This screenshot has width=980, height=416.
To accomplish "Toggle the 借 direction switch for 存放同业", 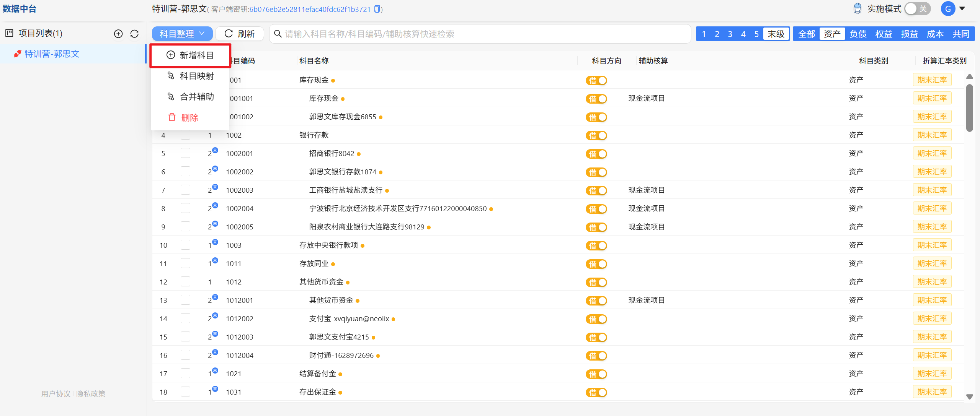I will point(596,264).
